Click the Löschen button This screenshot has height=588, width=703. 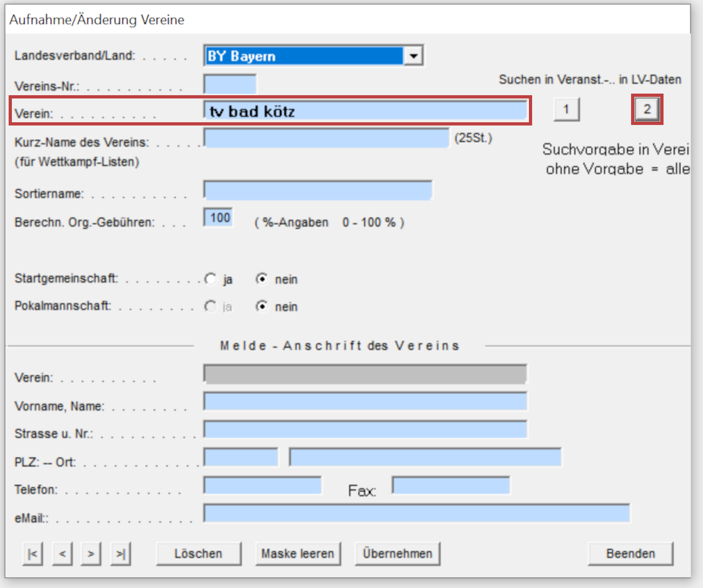198,554
